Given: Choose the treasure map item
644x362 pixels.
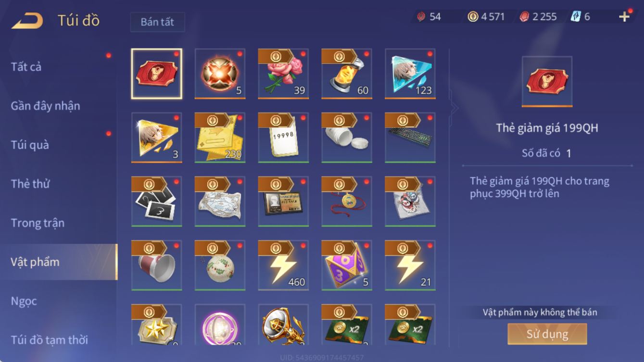Looking at the screenshot, I should pos(220,201).
